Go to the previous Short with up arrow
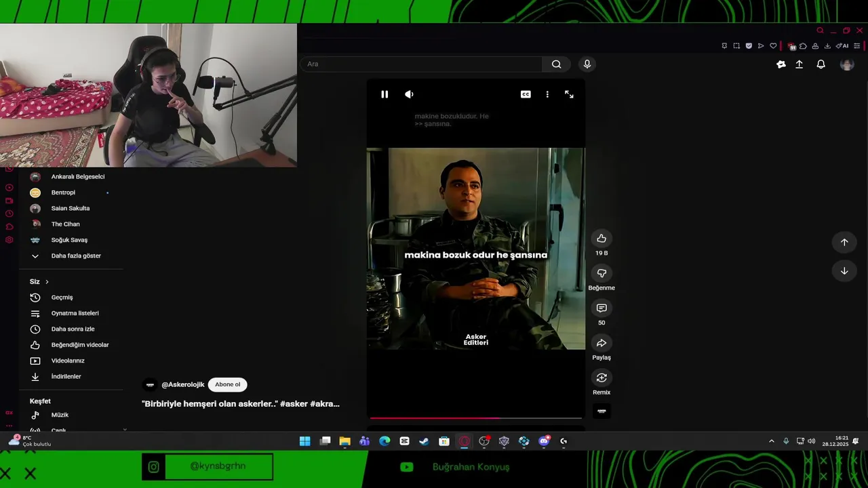868x488 pixels. click(x=844, y=242)
